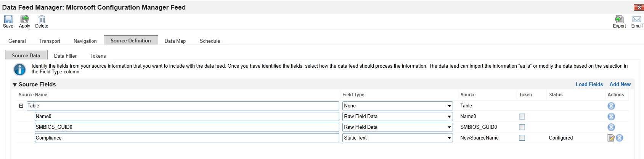Screen dimensions: 644x159
Task: Enable the Token checkbox for NewSourceName
Action: (522, 138)
